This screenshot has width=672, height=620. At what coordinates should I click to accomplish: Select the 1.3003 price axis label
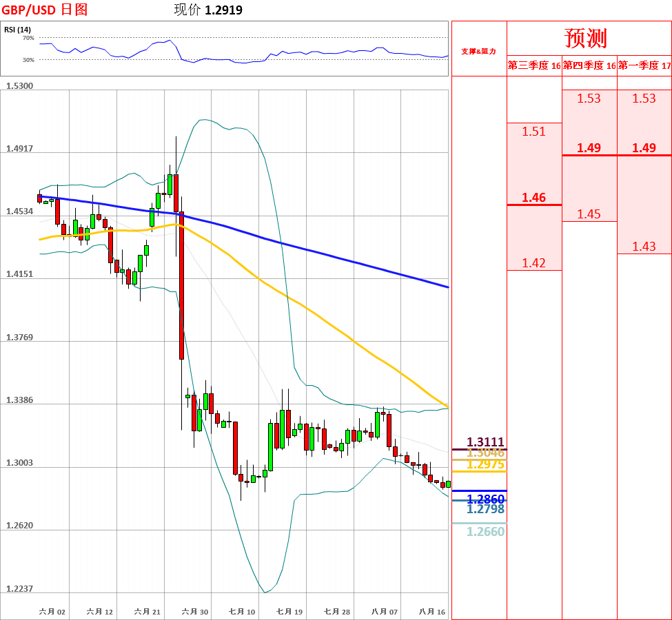[x=19, y=463]
